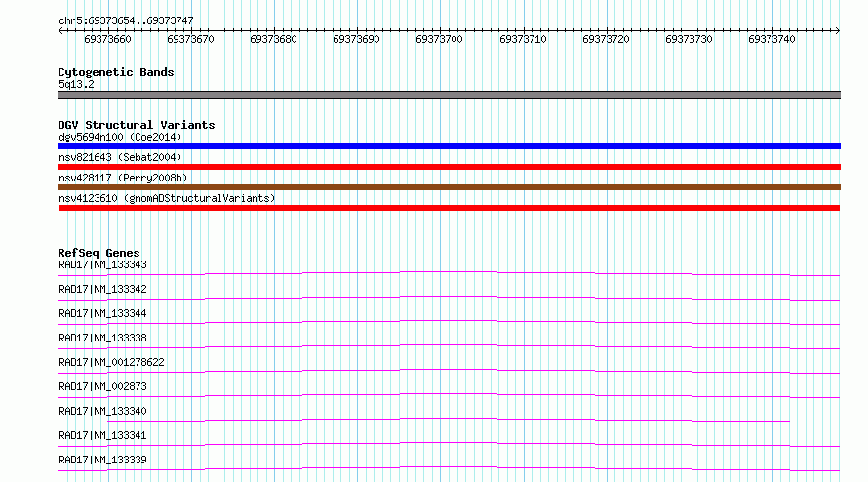868x482 pixels.
Task: Click the blue dgv5694n100 variant bar
Action: [x=449, y=146]
